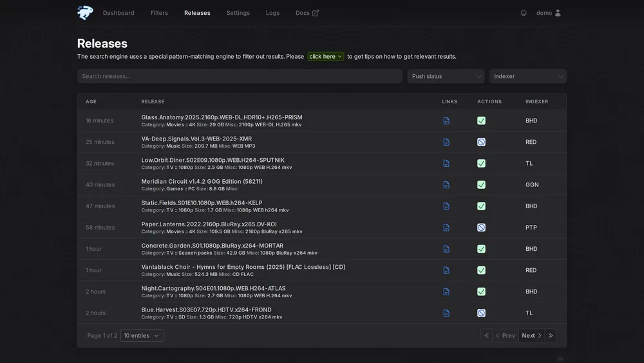Open link icon for Low.Orbit.Diner release
Image resolution: width=644 pixels, height=363 pixels.
[446, 163]
